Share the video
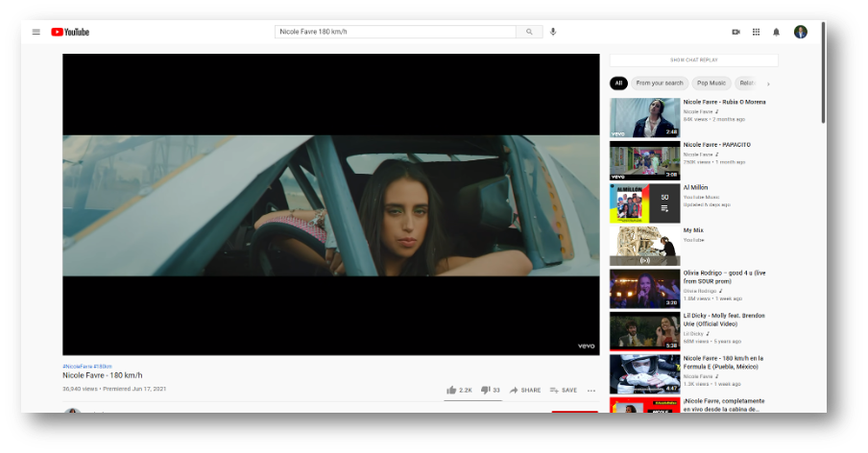 click(525, 390)
